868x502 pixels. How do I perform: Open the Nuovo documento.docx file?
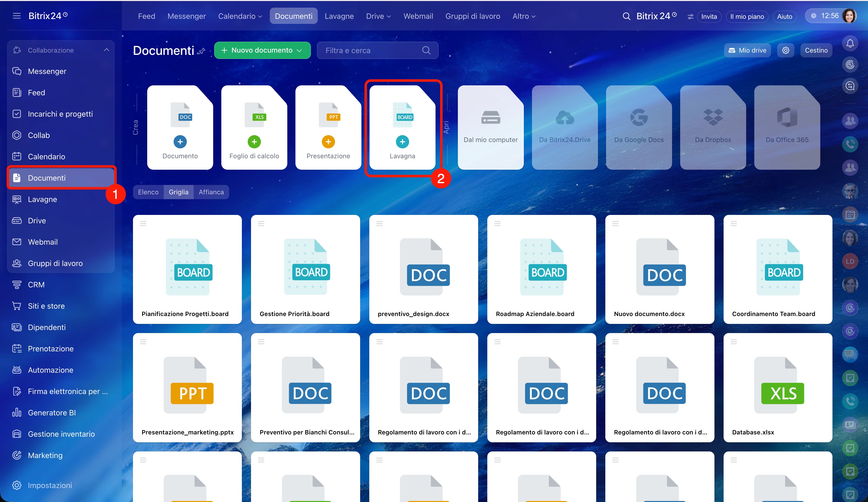click(660, 269)
